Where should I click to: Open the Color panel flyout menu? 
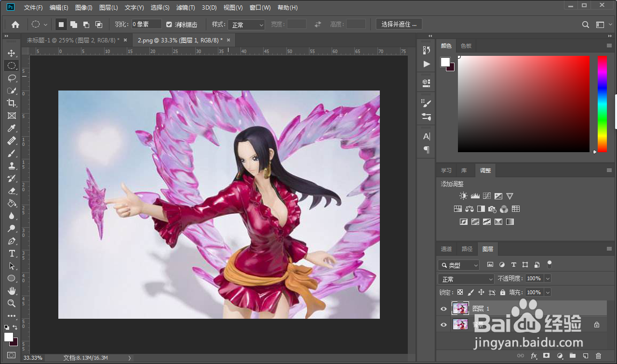point(609,45)
